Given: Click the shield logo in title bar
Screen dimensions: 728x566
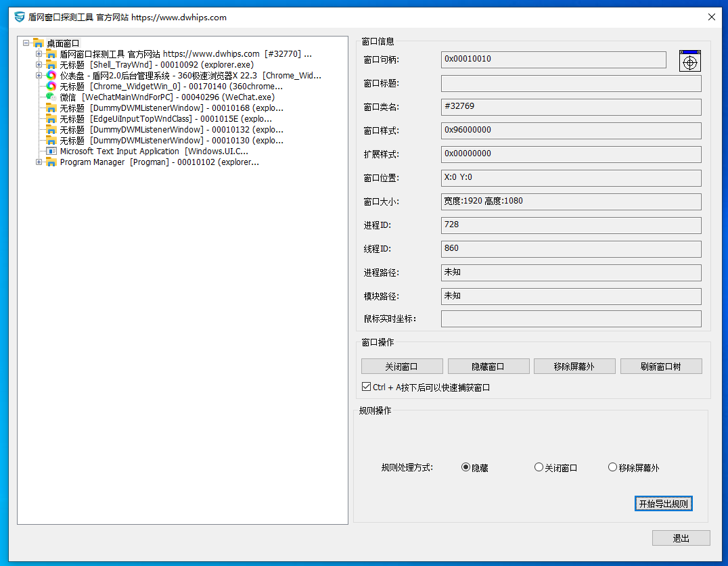Looking at the screenshot, I should 20,18.
